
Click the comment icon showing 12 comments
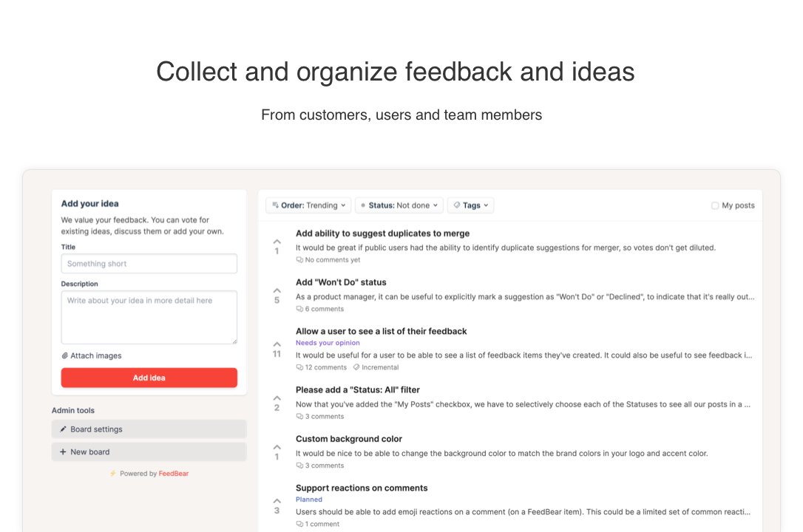[299, 367]
